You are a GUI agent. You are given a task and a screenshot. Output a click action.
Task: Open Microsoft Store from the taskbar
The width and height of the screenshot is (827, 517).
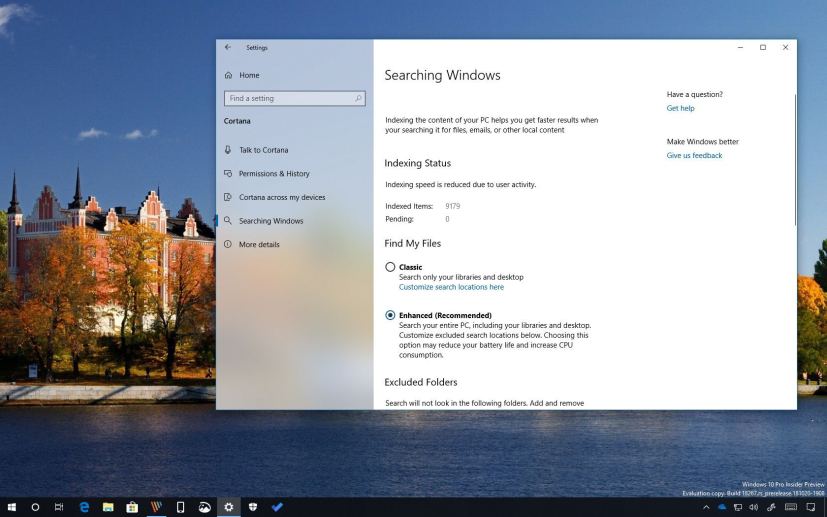[132, 508]
